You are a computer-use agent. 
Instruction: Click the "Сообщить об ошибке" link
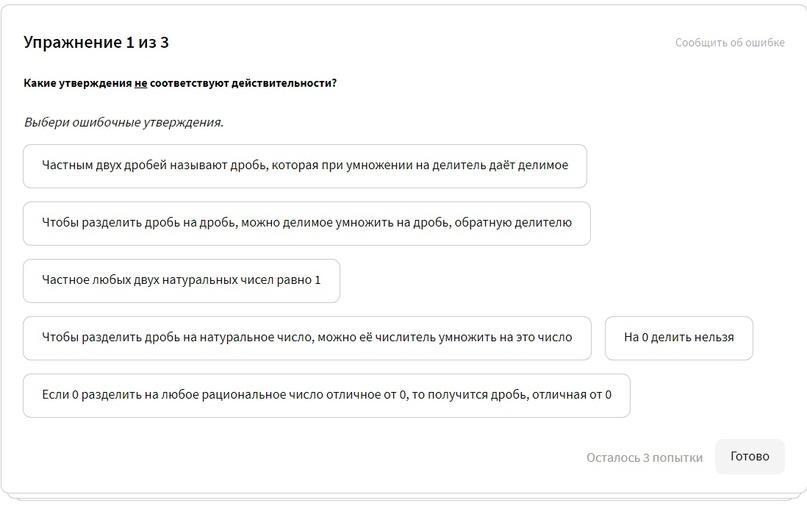(729, 43)
